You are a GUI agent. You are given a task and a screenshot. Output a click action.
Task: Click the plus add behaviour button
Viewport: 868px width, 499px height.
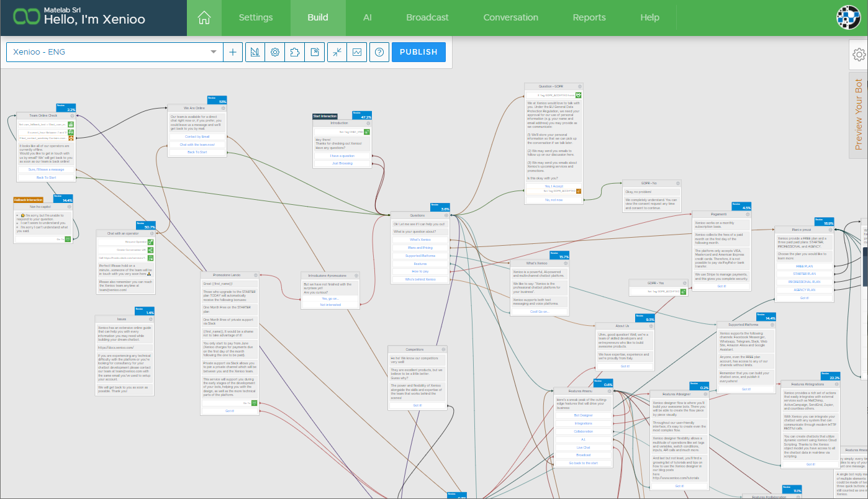[233, 52]
